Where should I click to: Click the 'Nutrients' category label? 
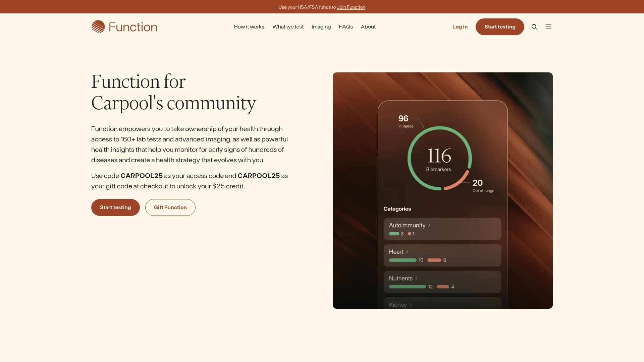(400, 278)
